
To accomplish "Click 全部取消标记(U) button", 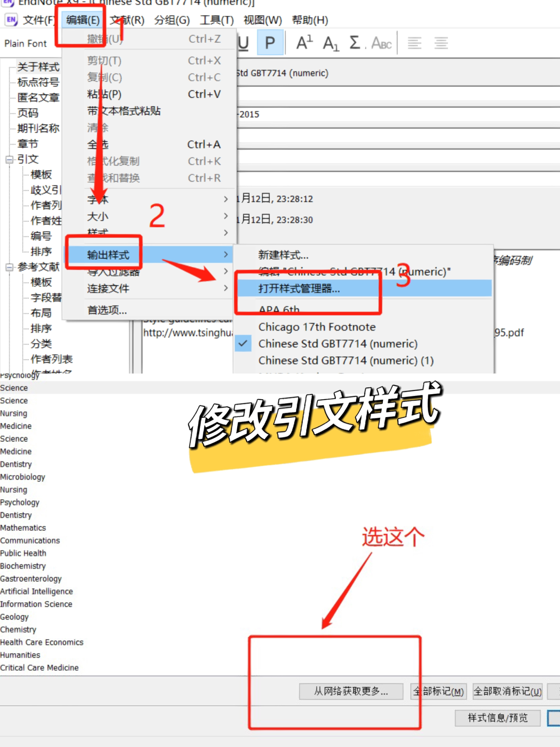I will [x=507, y=691].
